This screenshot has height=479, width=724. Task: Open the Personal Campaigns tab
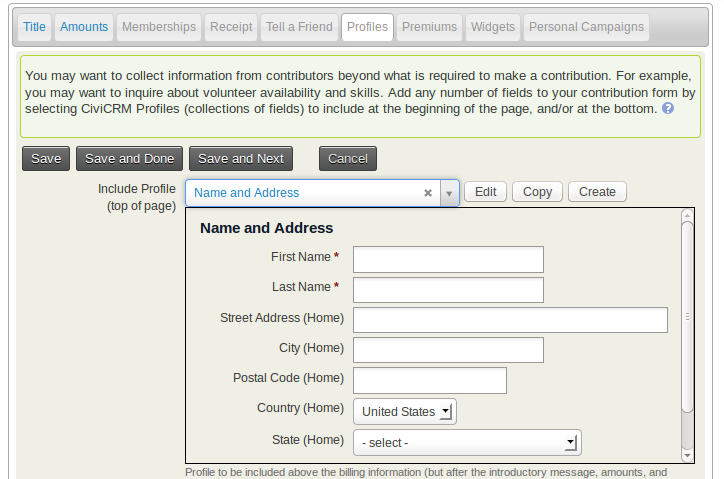pos(586,27)
